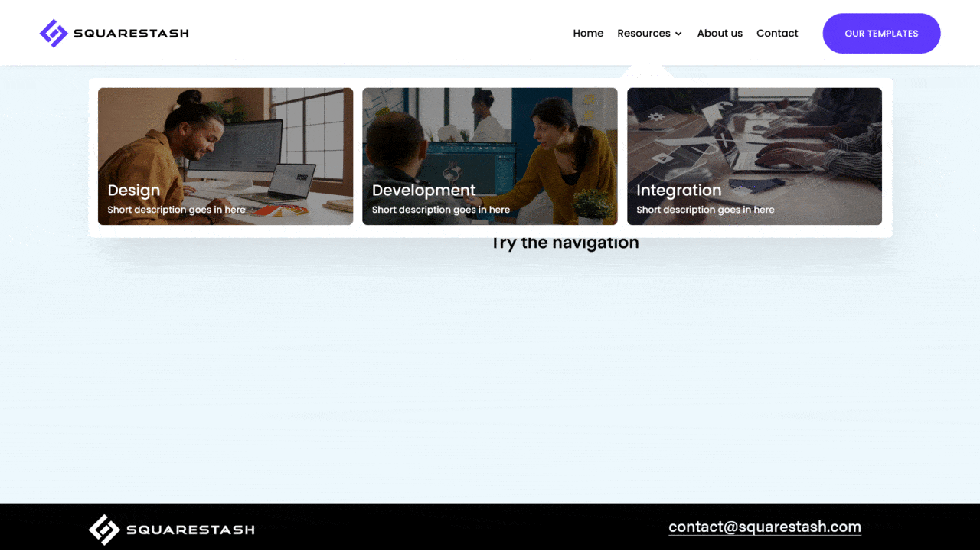Viewport: 980px width, 551px height.
Task: Open the Contact page link
Action: pos(777,33)
